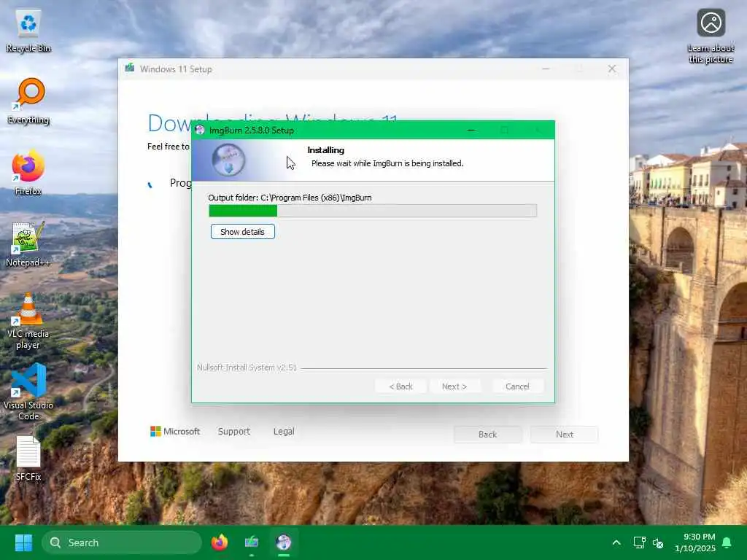Click Learn about this picture icon
Image resolution: width=747 pixels, height=560 pixels.
(711, 36)
